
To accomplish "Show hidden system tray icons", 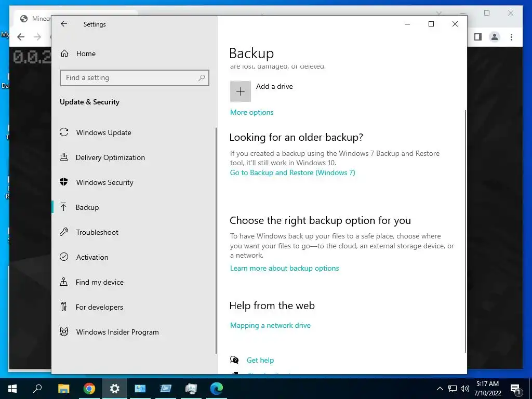I will [x=440, y=389].
